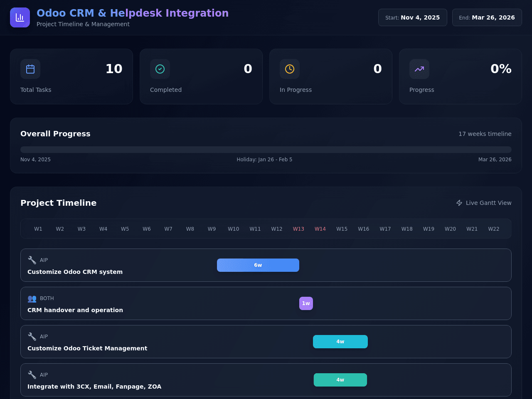Click the Project Timeline & Management subtitle
This screenshot has width=532, height=399.
coord(83,24)
